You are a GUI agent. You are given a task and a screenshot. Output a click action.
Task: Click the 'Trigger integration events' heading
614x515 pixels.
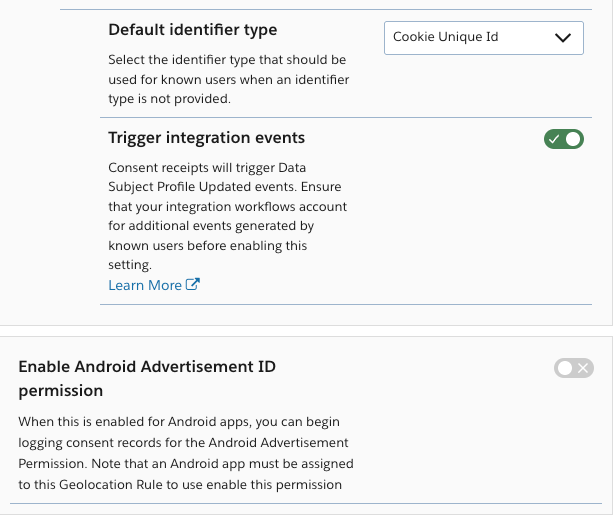pos(207,137)
